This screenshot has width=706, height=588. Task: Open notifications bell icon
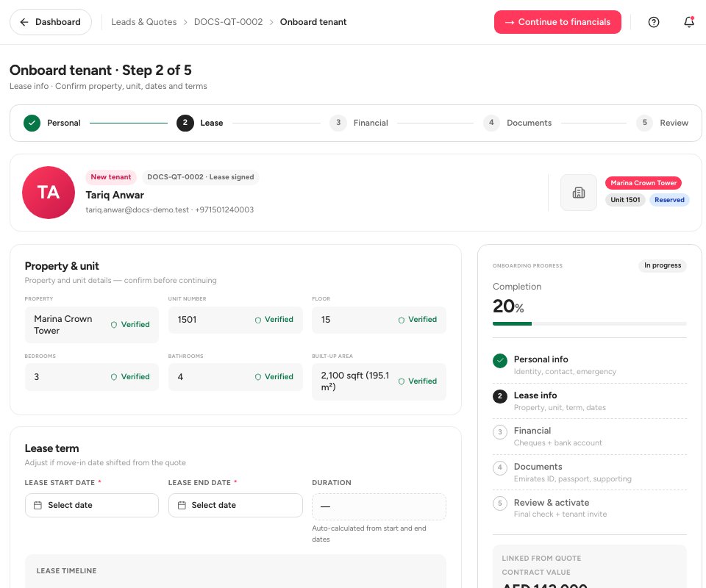click(x=689, y=22)
